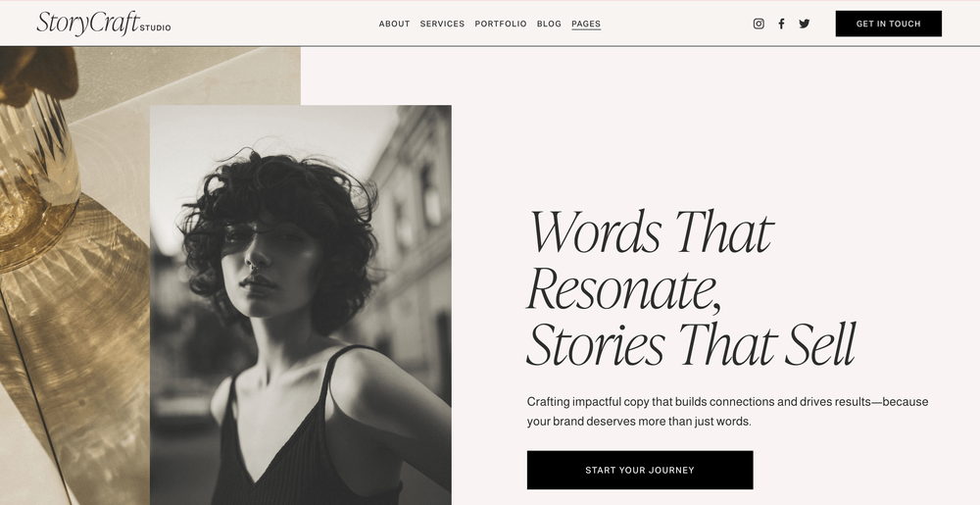The image size is (980, 505).
Task: Click the golden glass background image
Action: pyautogui.click(x=75, y=275)
